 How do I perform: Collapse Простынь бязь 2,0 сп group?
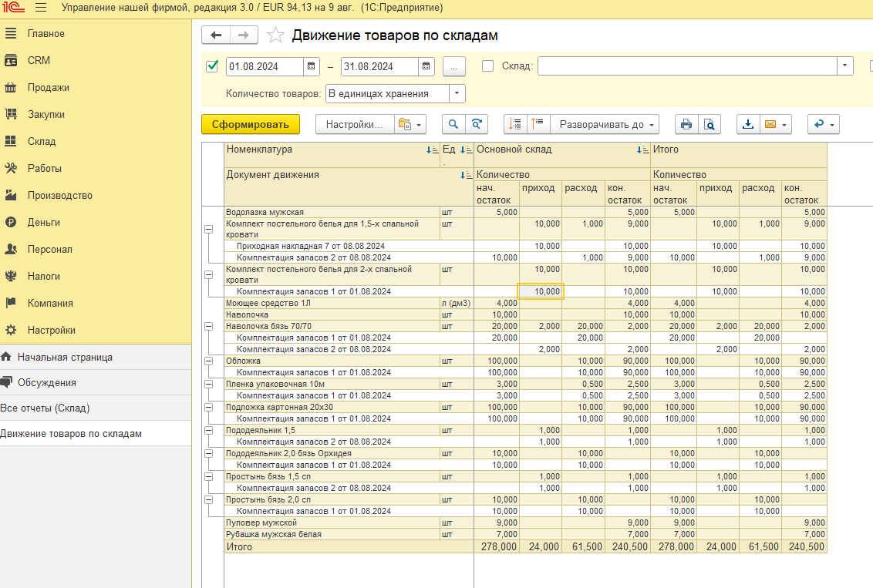[209, 499]
